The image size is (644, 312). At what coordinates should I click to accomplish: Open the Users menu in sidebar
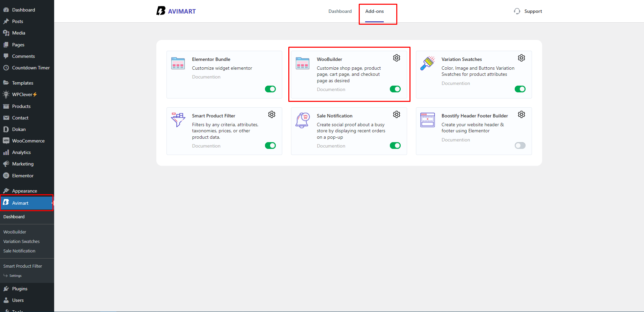[x=27, y=300]
